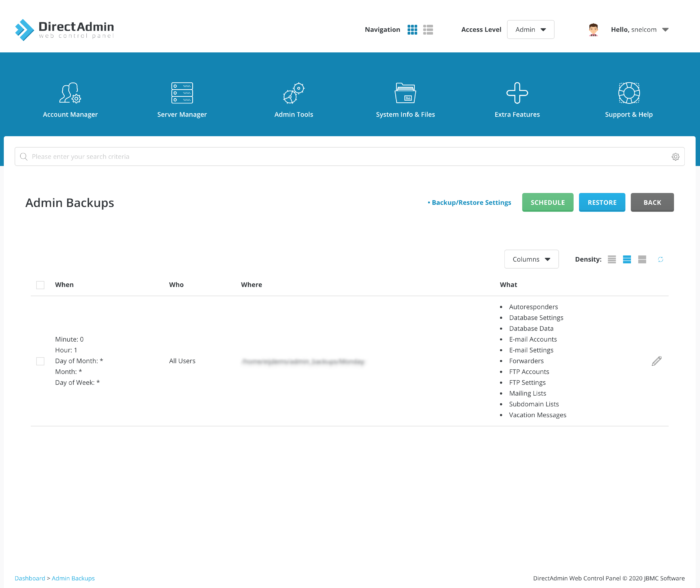Screen dimensions: 700x588
Task: Click the pencil edit icon for backup
Action: coord(656,361)
